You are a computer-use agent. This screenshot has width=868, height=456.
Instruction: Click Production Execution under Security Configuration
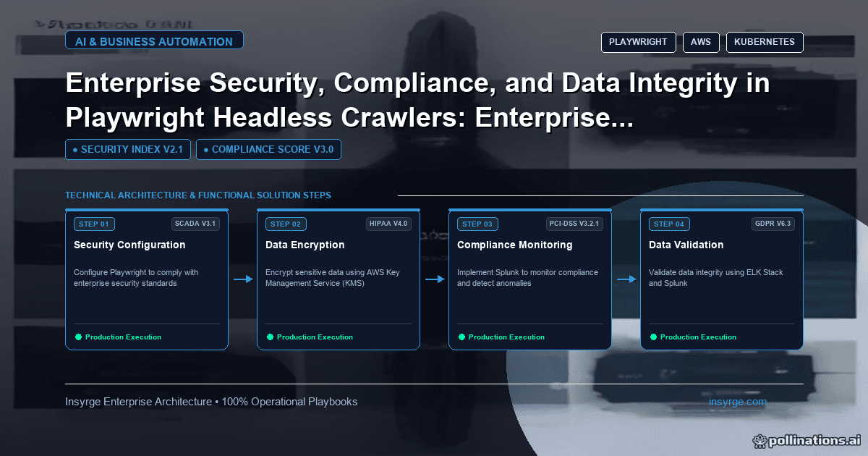point(123,337)
